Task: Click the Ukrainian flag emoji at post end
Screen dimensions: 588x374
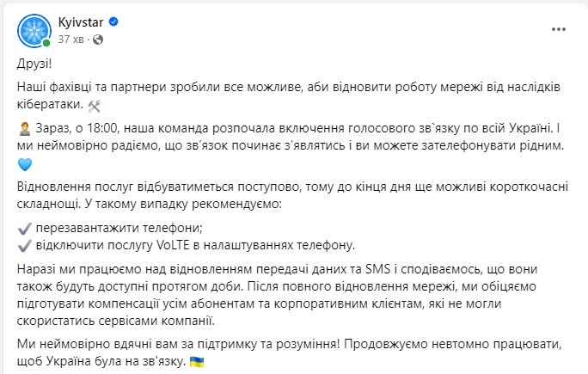Action: [x=197, y=362]
